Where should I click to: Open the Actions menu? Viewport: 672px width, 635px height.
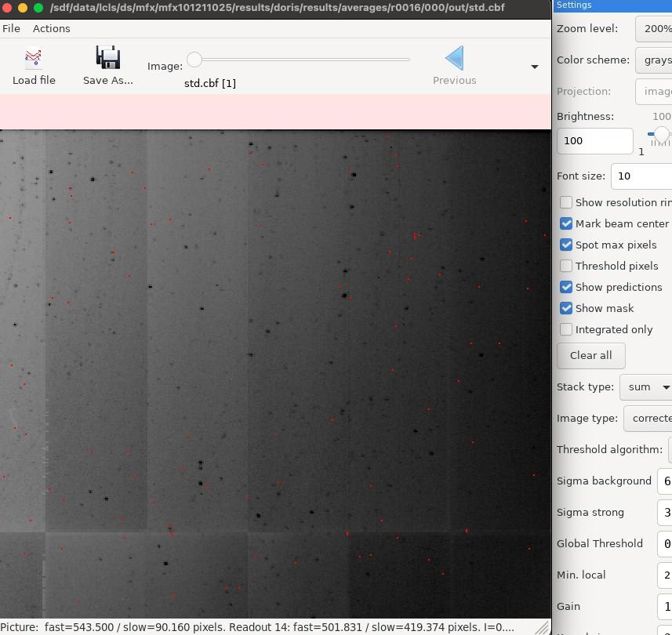52,29
